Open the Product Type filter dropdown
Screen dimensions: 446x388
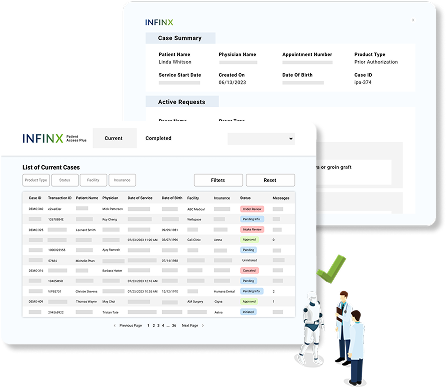(36, 180)
